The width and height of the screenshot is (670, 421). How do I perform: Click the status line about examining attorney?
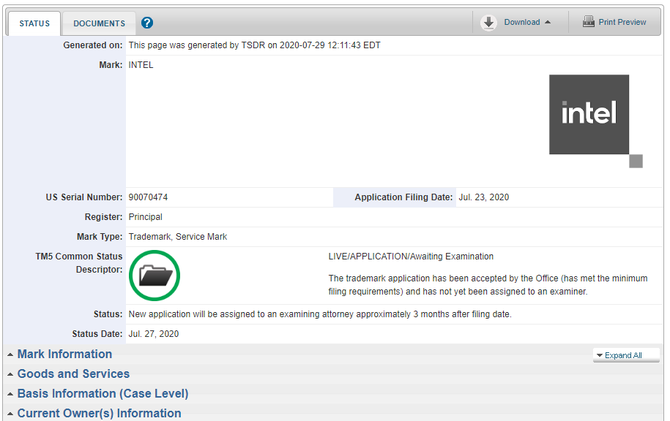(x=320, y=314)
